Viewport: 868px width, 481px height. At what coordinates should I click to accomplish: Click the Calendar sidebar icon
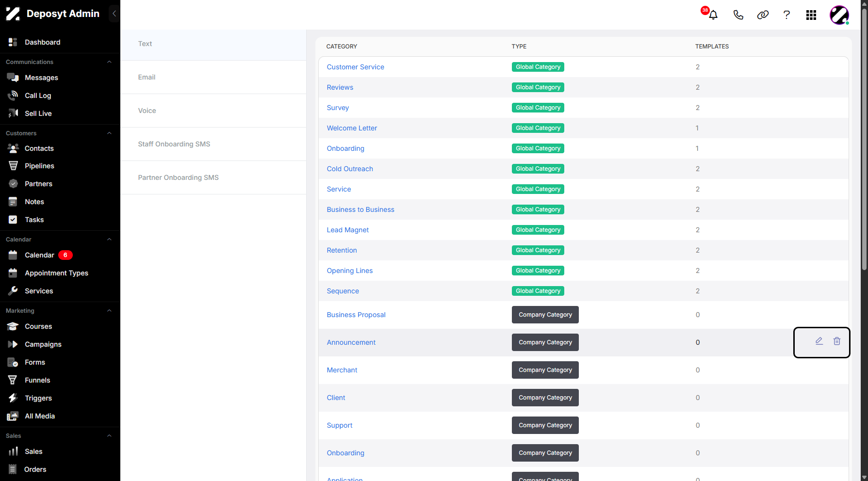coord(13,255)
